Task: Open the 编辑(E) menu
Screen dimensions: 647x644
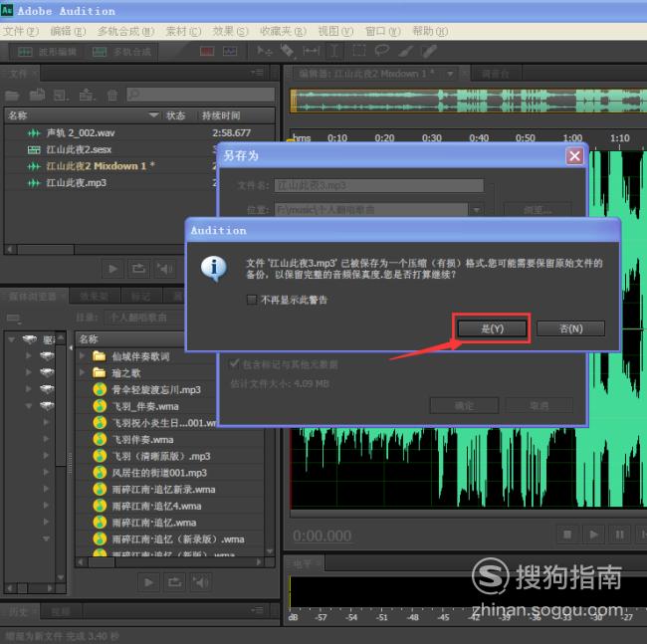Action: pos(68,31)
